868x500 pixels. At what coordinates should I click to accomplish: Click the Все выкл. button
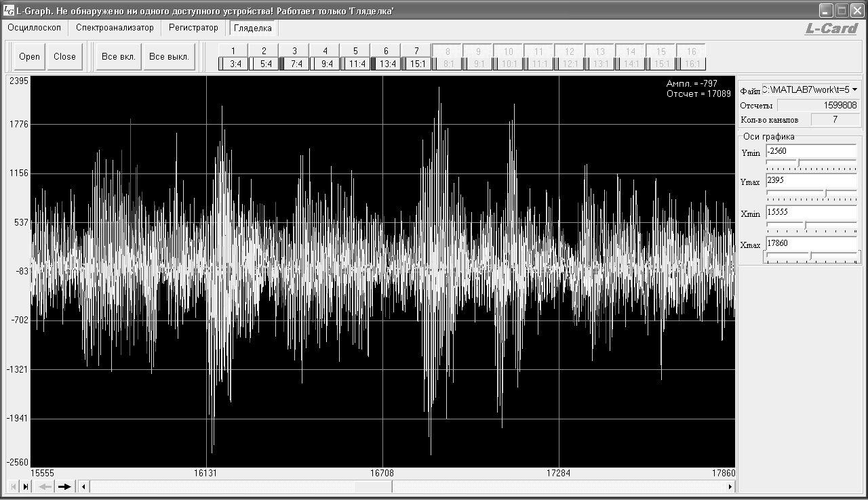click(x=170, y=57)
